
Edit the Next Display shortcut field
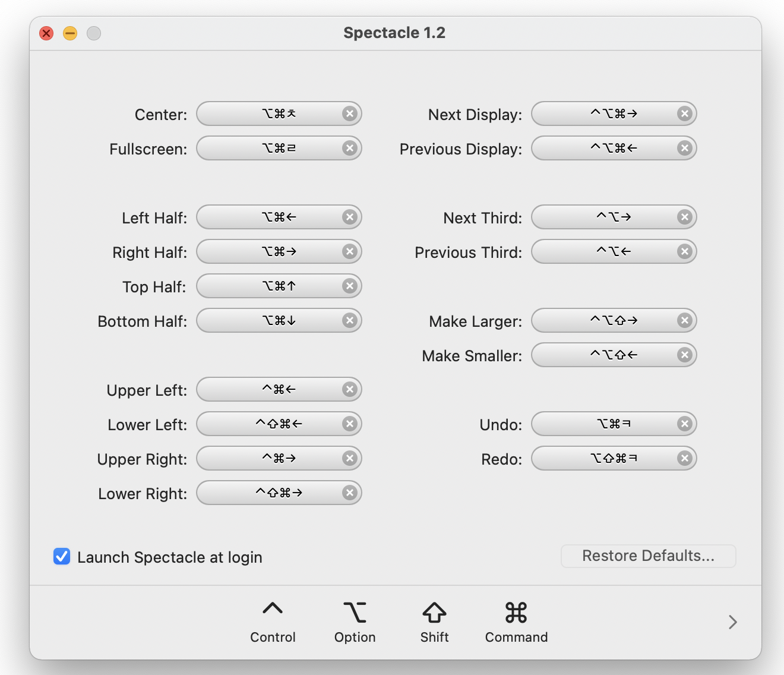614,113
